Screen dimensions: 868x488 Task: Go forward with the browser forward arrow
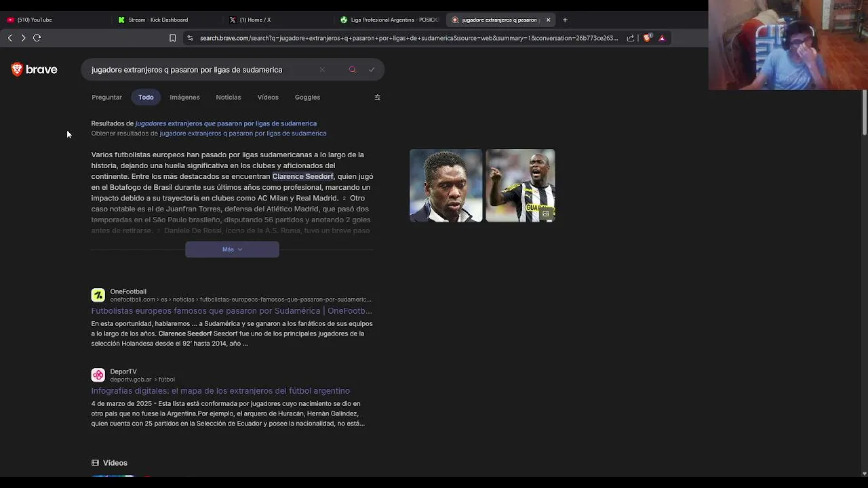23,38
